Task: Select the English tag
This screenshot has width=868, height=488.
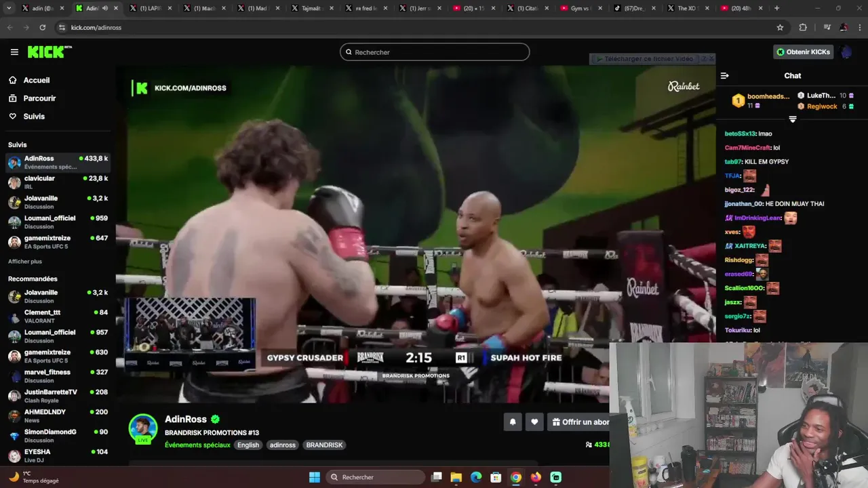Action: pyautogui.click(x=248, y=445)
